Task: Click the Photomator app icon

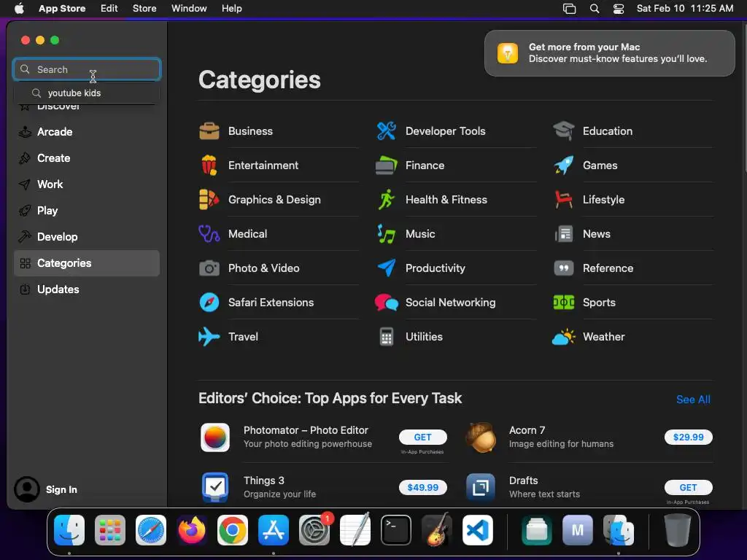Action: (x=215, y=437)
